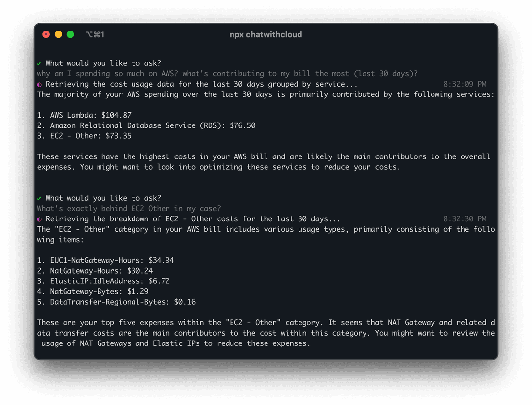Select the dimmed question 'What's exactly behind EC2 Other'

pyautogui.click(x=128, y=209)
